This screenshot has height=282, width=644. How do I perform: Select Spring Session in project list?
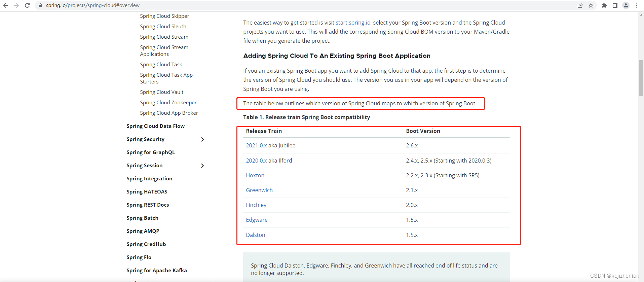(x=145, y=166)
